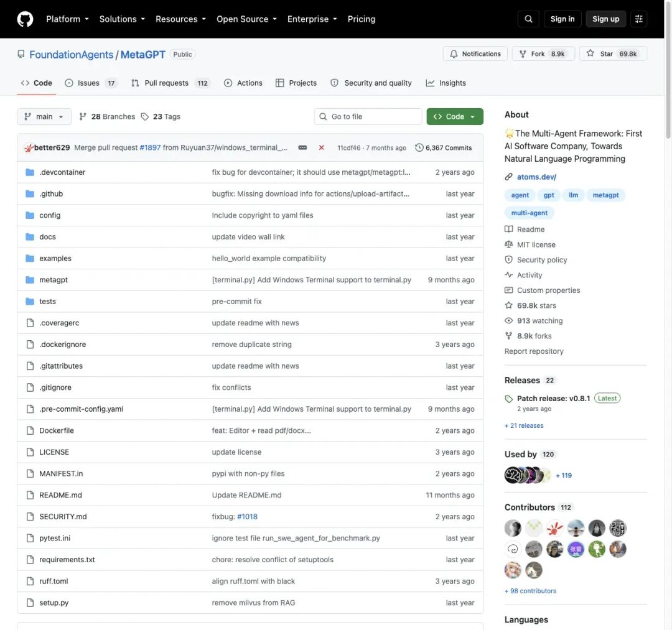
Task: Open pull request #1897 link
Action: point(150,147)
